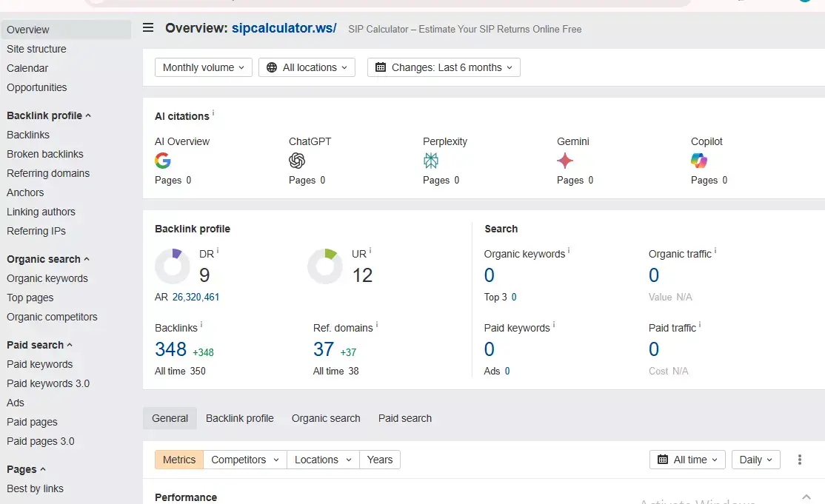Open the All locations dropdown

(x=307, y=67)
